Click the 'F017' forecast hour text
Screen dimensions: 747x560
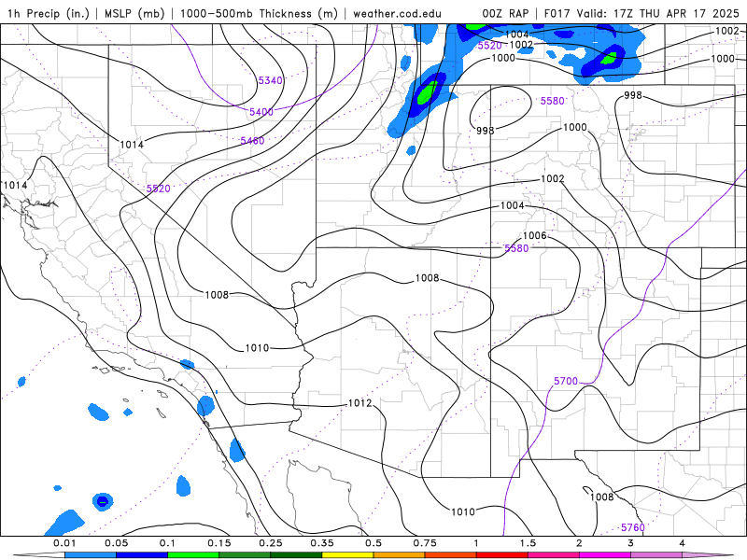tap(557, 13)
